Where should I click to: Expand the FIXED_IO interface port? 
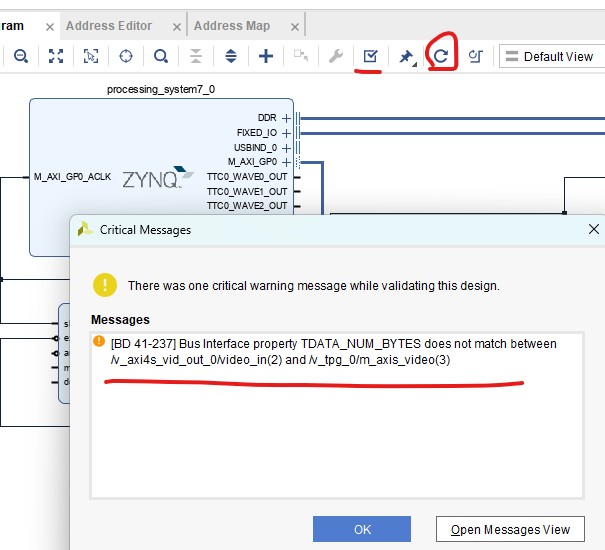coord(286,132)
